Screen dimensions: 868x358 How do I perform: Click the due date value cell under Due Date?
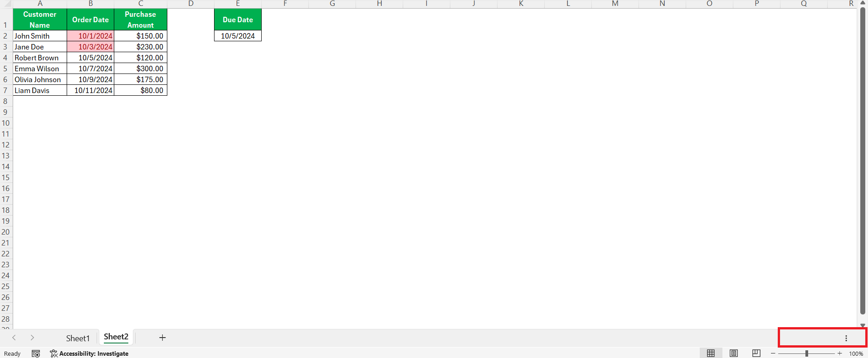point(238,36)
